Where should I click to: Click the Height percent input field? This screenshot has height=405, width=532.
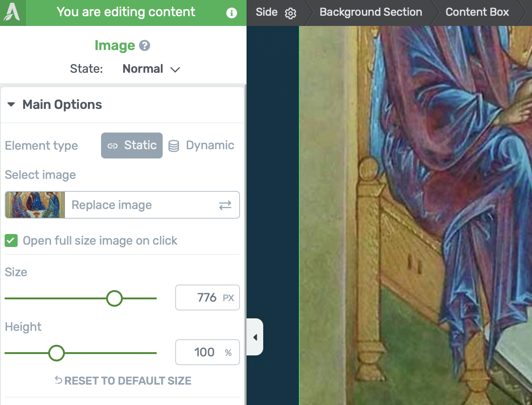(x=207, y=352)
